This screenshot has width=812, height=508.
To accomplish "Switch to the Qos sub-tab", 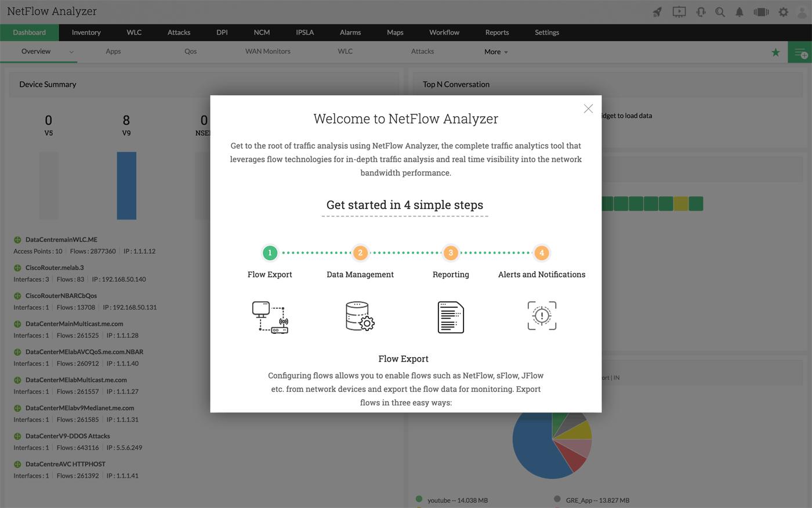I will pos(190,52).
